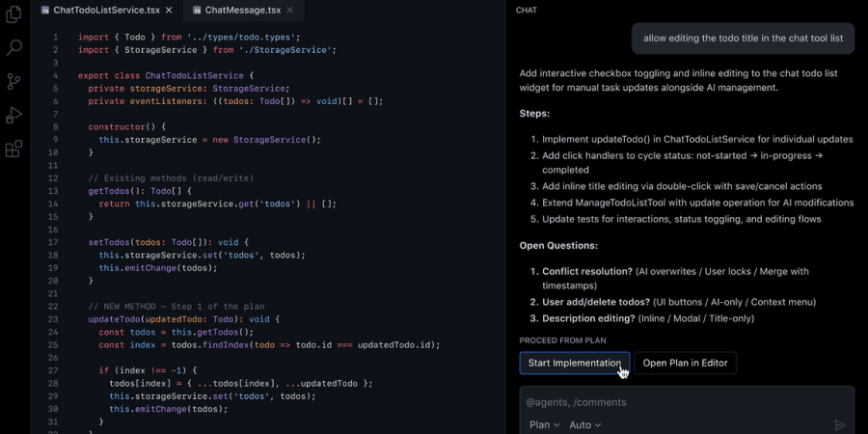Click the 'export class ChatTodoListService {' line
868x434 pixels.
[x=166, y=76]
